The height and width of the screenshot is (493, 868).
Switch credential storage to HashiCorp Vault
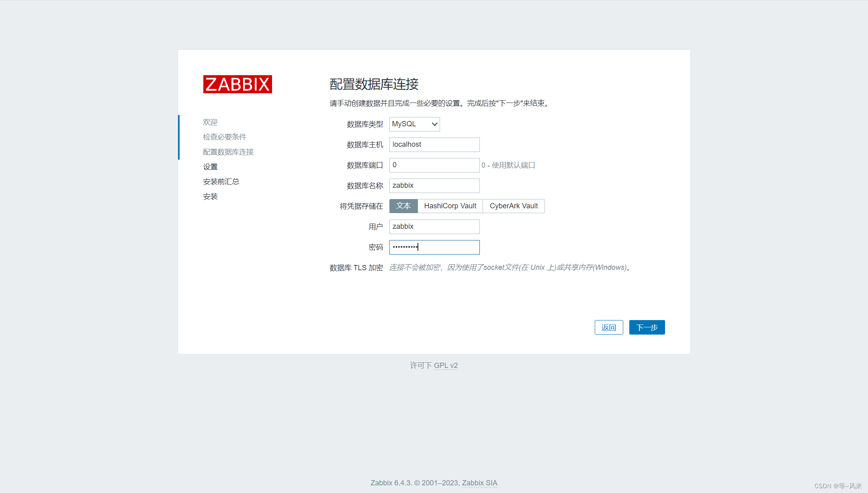(x=450, y=206)
